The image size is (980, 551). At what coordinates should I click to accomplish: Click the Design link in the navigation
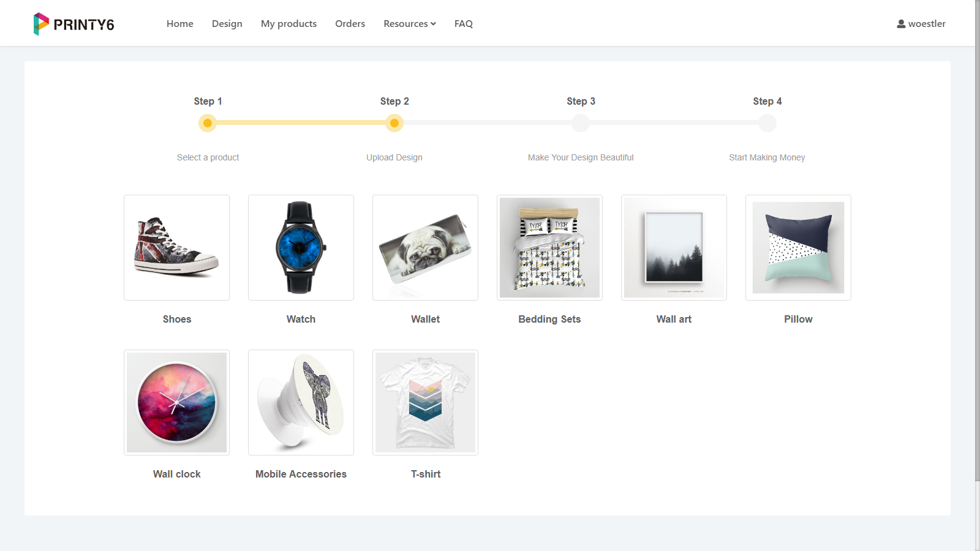point(227,23)
